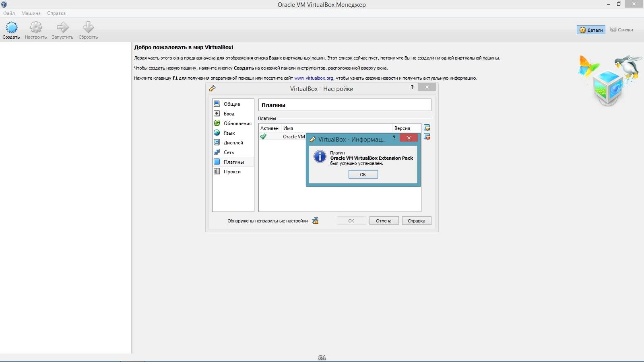Open the Машина menu
Screen dimensions: 644x362
pos(31,13)
